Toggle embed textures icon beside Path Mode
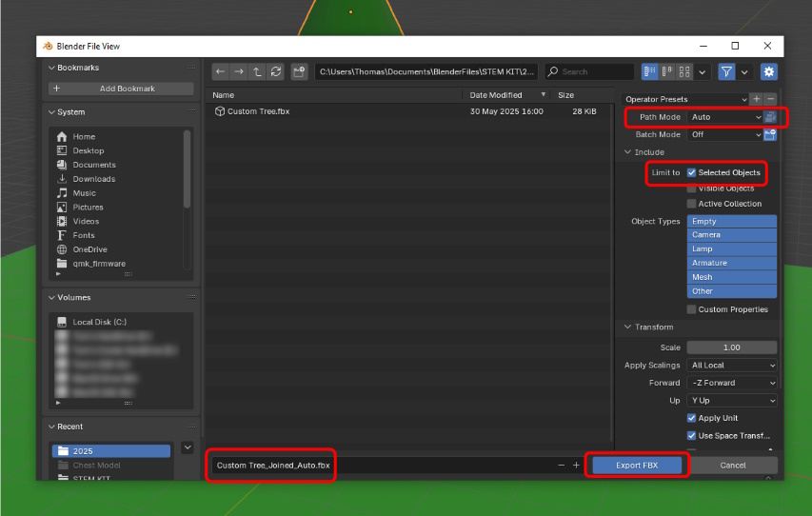This screenshot has height=516, width=812. coord(770,117)
